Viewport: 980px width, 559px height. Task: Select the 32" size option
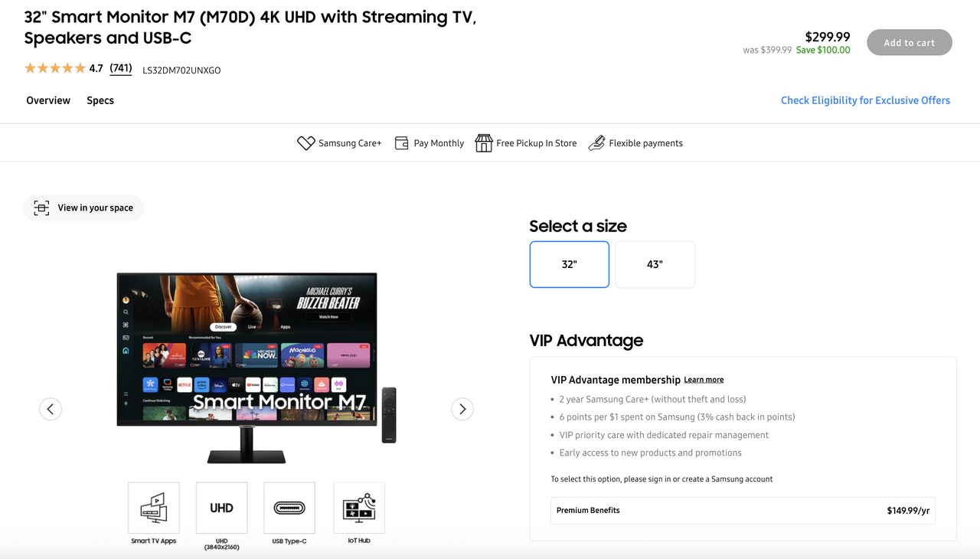click(569, 264)
